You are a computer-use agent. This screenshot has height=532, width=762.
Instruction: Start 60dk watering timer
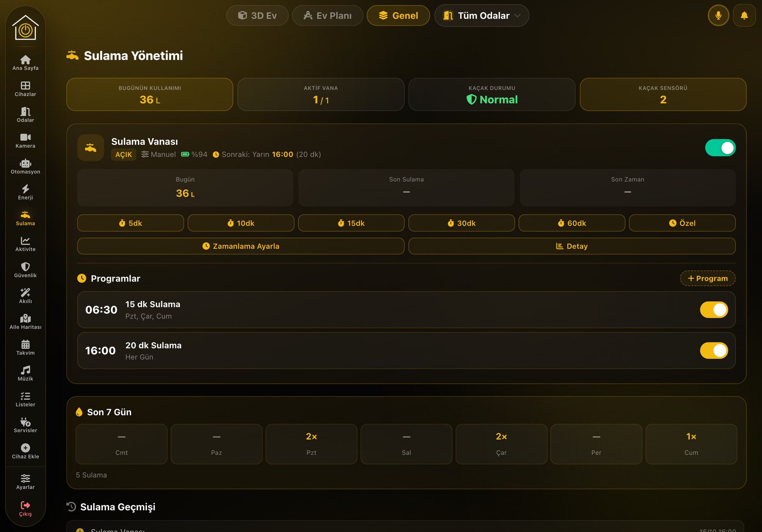click(x=571, y=223)
